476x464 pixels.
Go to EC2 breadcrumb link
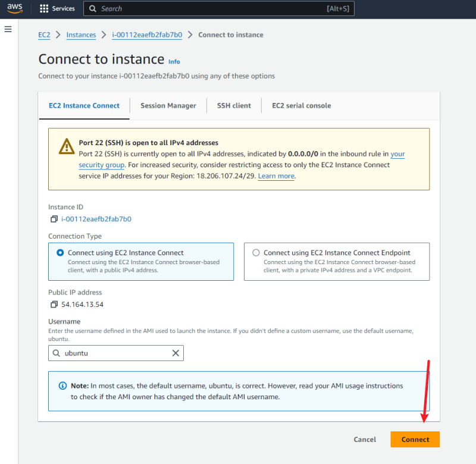pyautogui.click(x=44, y=35)
